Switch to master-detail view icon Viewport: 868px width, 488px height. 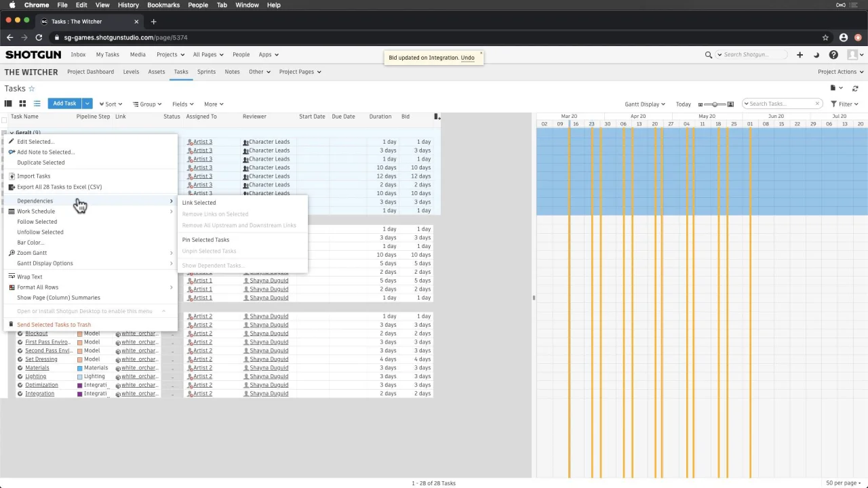coord(8,104)
